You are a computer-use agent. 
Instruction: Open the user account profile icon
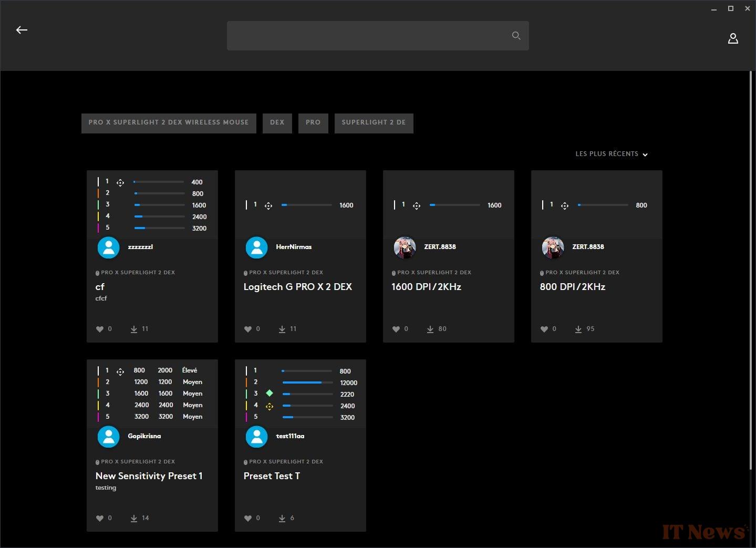[x=733, y=38]
